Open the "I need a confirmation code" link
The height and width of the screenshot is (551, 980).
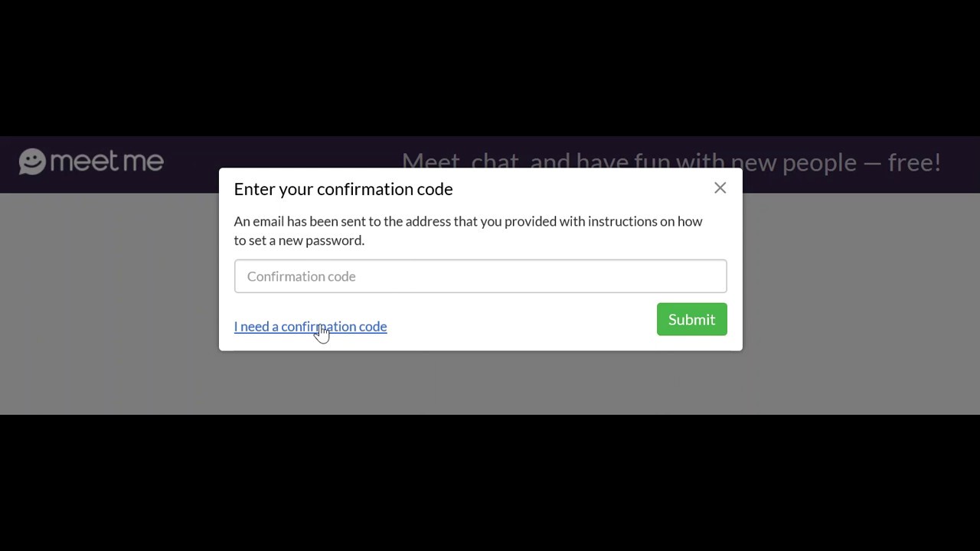click(x=310, y=327)
